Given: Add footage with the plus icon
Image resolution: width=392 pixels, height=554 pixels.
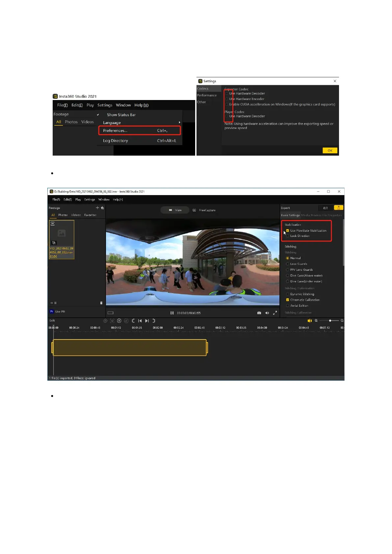Looking at the screenshot, I should click(97, 208).
